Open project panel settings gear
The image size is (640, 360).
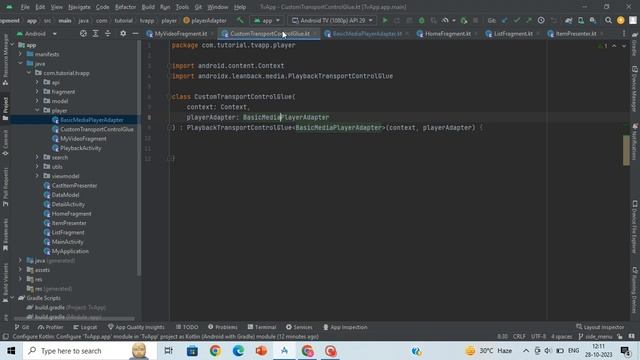(123, 33)
